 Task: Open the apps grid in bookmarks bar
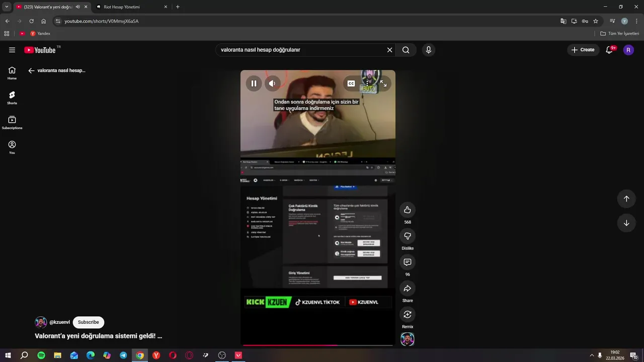pos(7,34)
